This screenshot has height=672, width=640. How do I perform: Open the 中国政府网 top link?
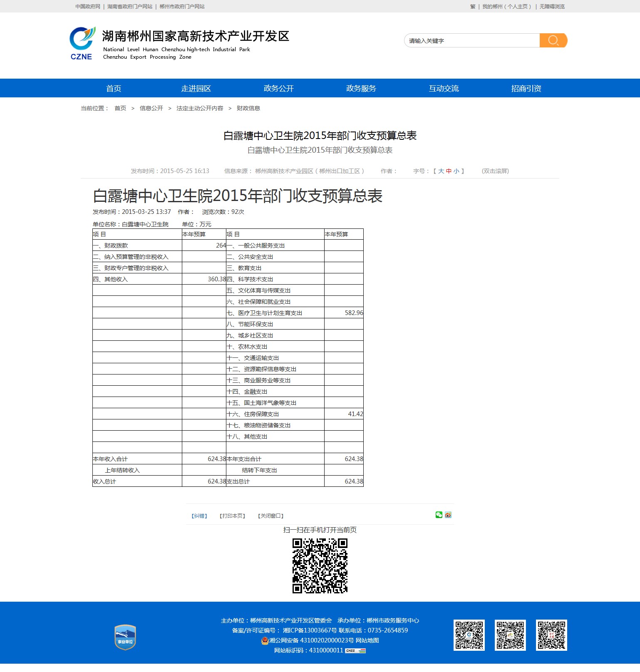coord(88,7)
